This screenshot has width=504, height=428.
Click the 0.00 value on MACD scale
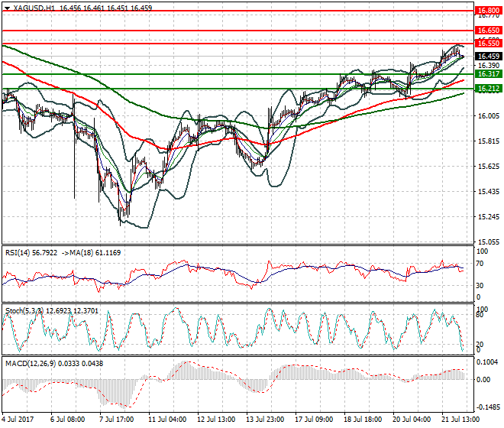coord(483,380)
